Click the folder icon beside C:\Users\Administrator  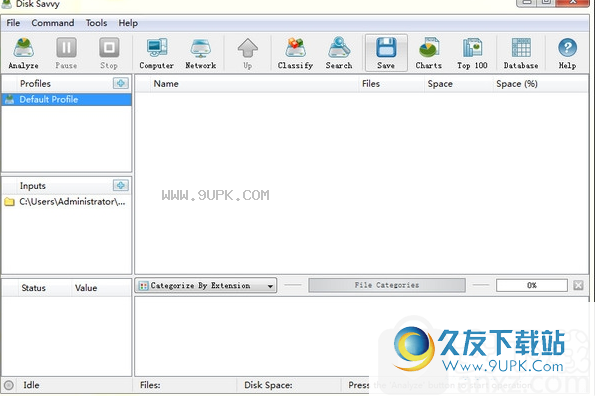(9, 201)
